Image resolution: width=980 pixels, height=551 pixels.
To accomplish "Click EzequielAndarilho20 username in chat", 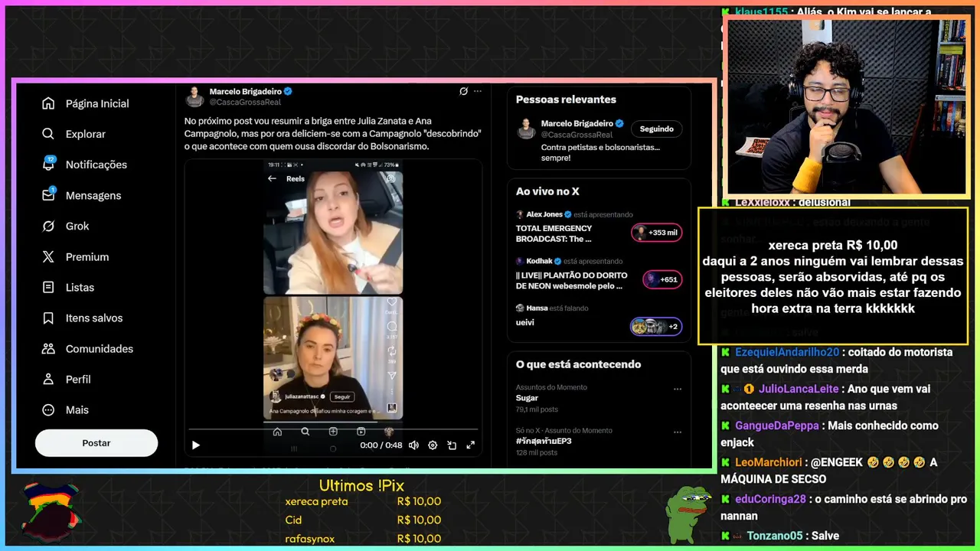I will point(787,352).
